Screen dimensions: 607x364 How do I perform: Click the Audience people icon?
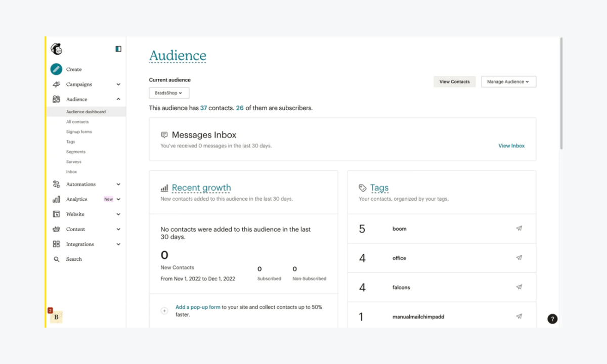click(x=56, y=99)
